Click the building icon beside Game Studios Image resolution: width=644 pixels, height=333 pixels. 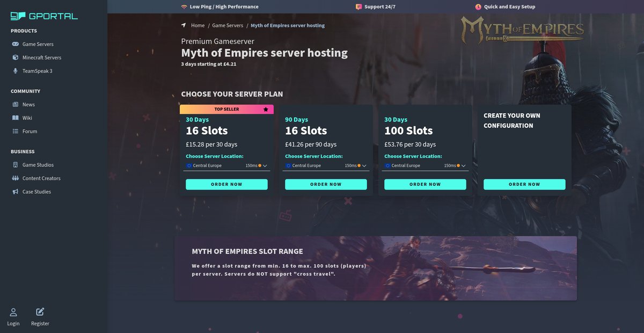pyautogui.click(x=16, y=165)
